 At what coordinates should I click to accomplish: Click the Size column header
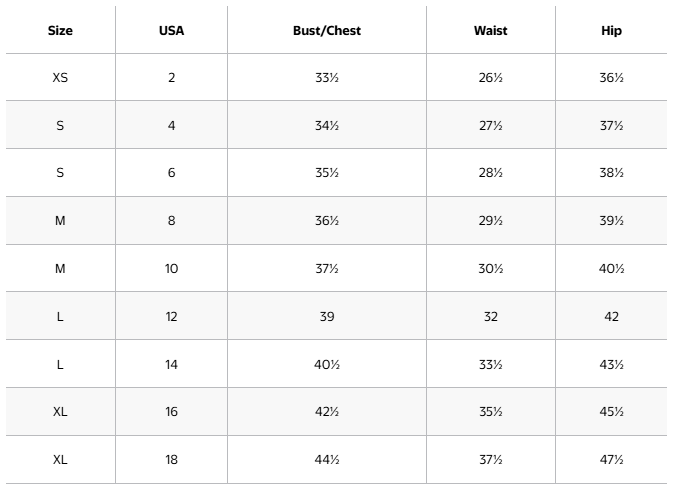tap(60, 31)
